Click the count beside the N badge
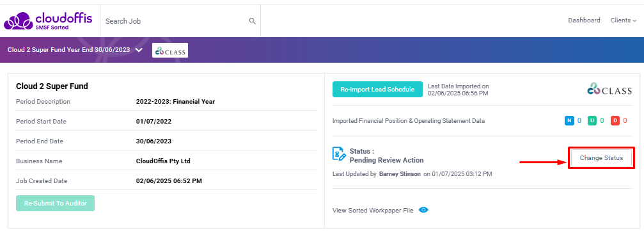This screenshot has width=644, height=233. point(579,121)
